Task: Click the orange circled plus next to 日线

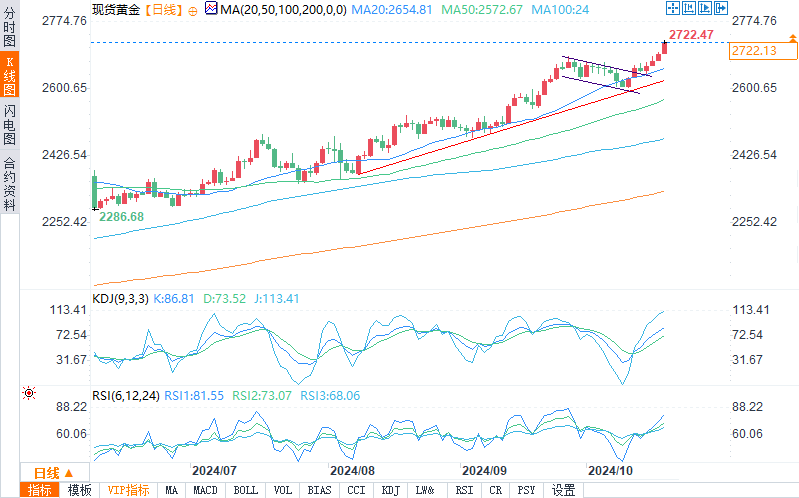Action: [193, 11]
